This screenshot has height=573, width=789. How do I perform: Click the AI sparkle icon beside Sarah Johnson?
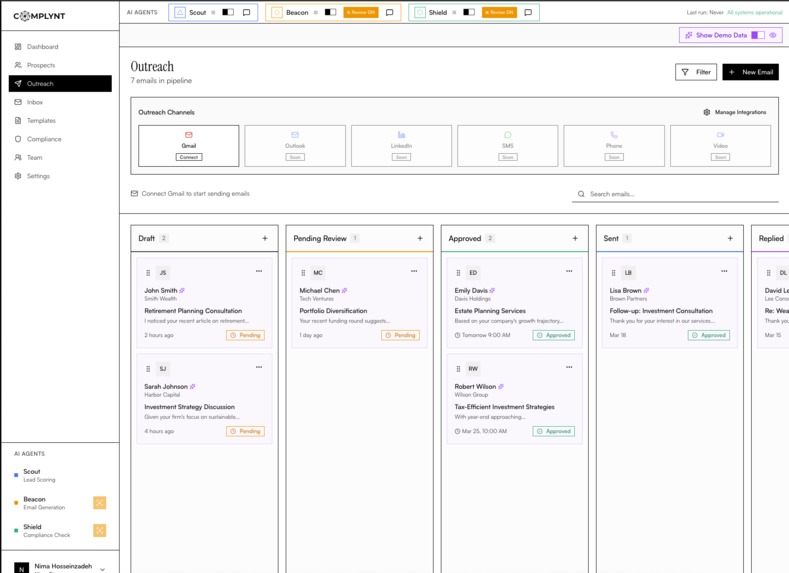pos(193,386)
